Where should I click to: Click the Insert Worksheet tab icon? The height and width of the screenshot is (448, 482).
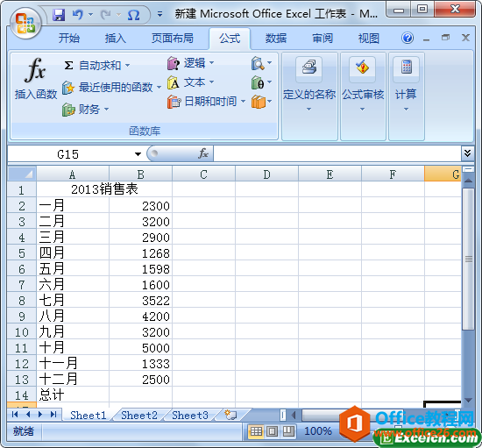pyautogui.click(x=230, y=415)
